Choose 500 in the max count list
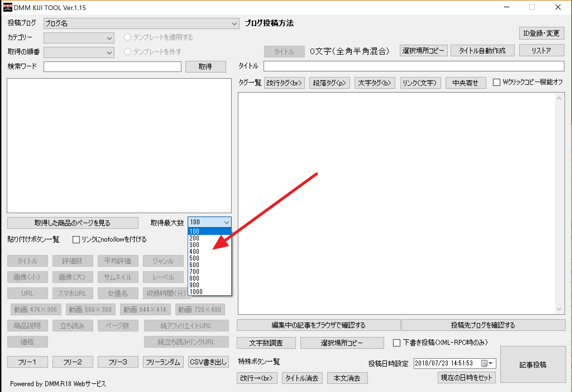 (210, 258)
